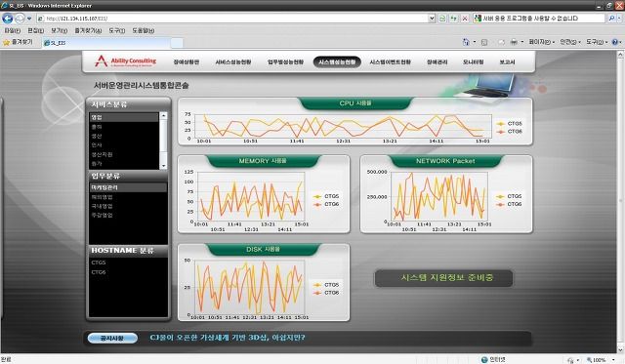This screenshot has height=364, width=625.
Task: Click the service list scrollbar down arrow
Action: click(163, 166)
